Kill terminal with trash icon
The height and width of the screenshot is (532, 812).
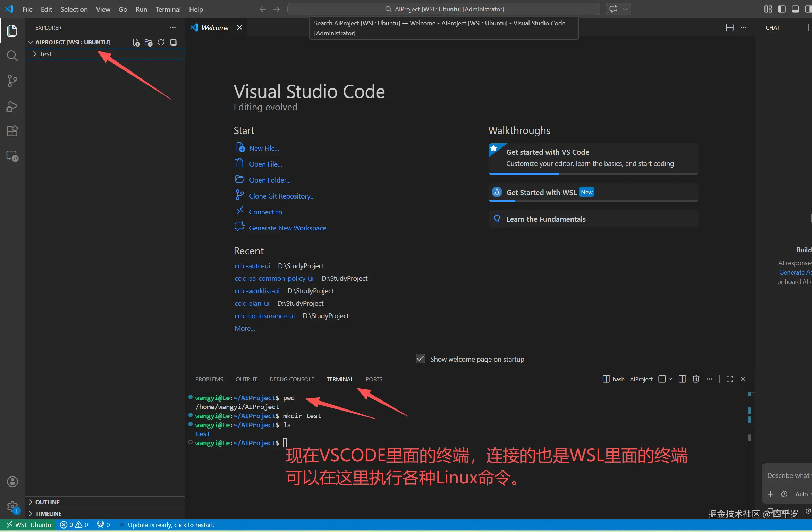[696, 379]
